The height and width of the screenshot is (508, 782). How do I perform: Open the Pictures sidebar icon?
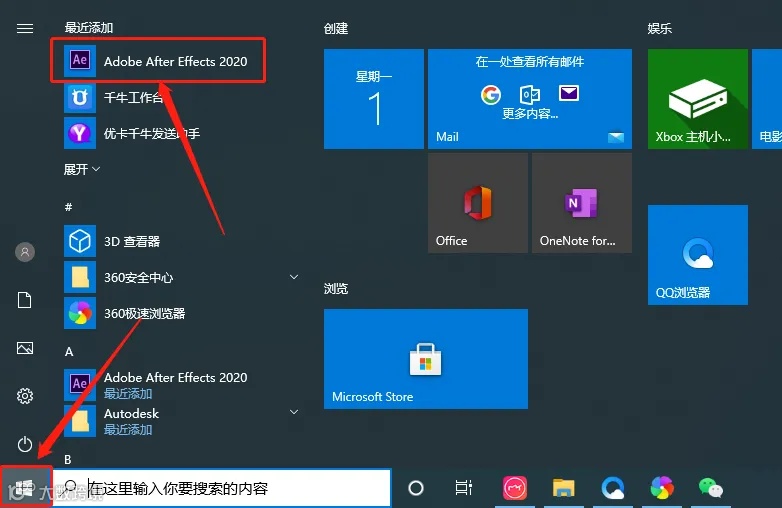[25, 348]
